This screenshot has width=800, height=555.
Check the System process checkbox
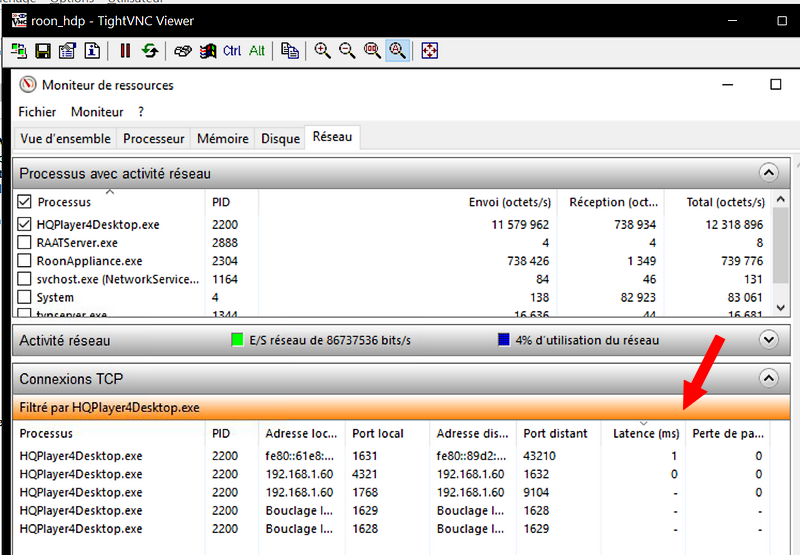point(24,297)
